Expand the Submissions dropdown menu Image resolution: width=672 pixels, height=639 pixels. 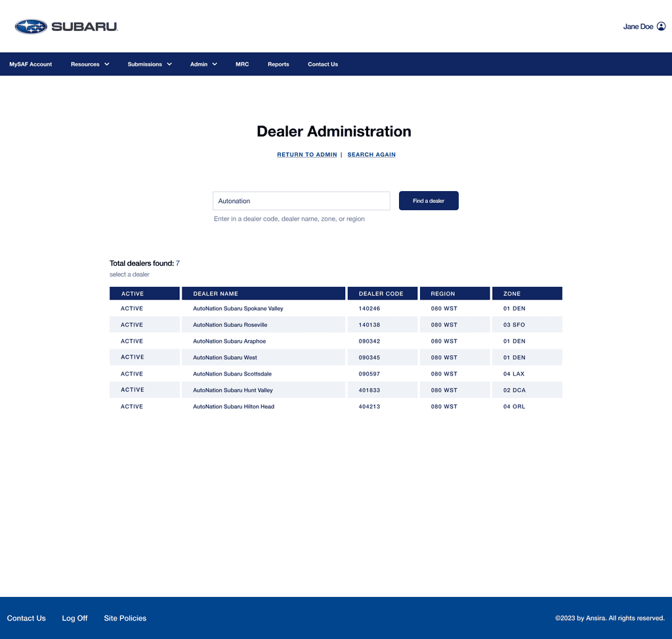click(150, 64)
